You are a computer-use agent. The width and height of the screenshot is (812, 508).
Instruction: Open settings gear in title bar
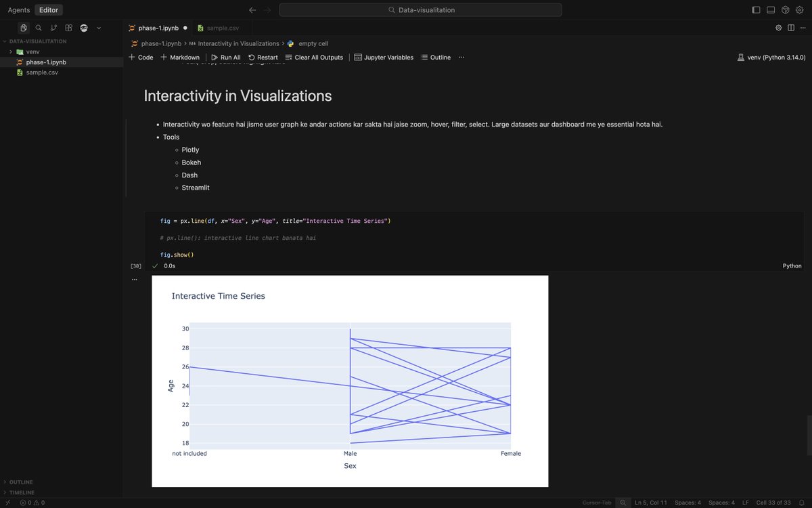point(800,10)
